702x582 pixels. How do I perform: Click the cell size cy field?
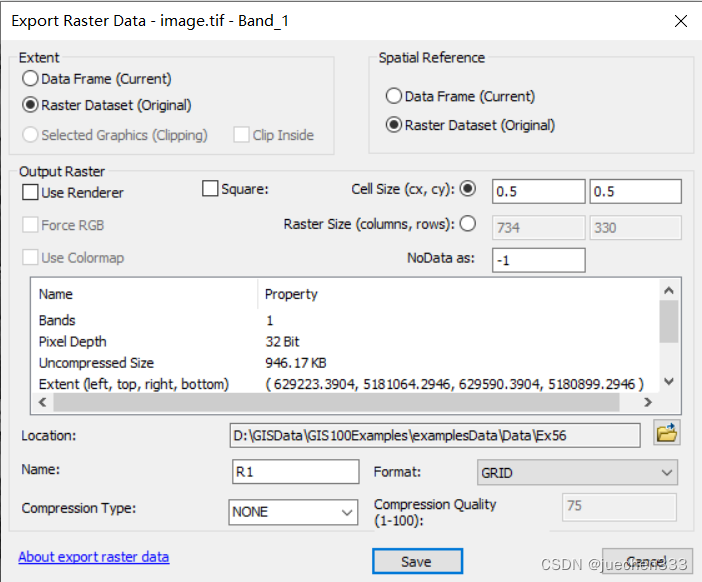(636, 191)
